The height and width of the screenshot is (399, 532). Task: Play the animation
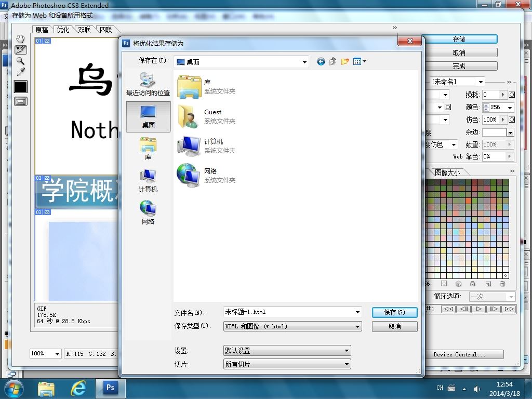478,309
